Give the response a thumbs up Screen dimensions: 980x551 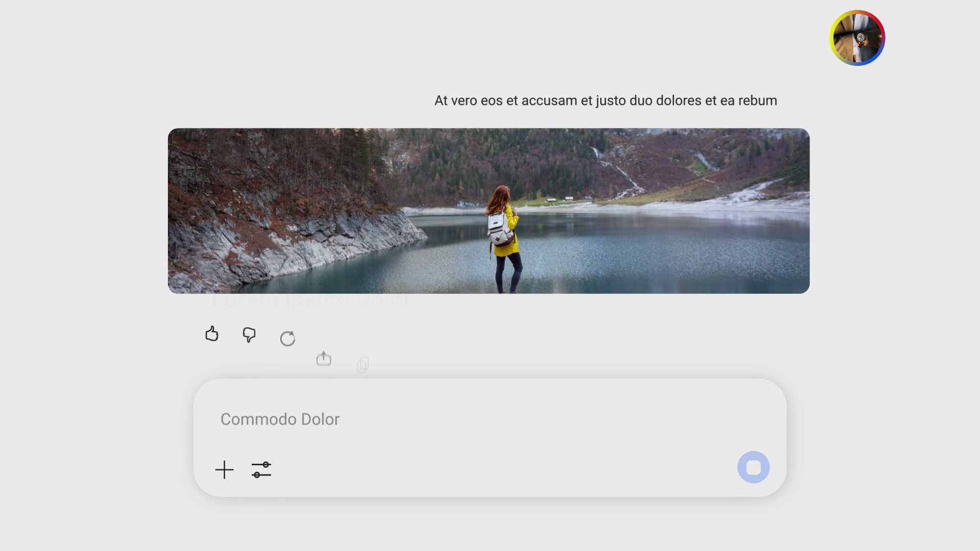pyautogui.click(x=212, y=334)
